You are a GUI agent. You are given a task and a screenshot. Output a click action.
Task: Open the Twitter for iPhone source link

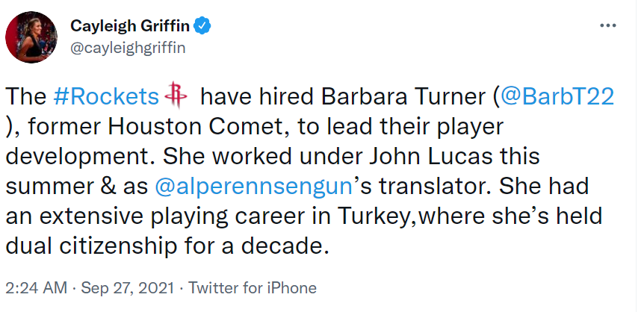pos(253,288)
